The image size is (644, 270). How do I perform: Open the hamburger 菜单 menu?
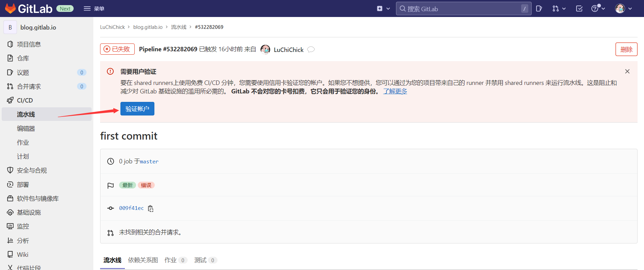tap(94, 8)
